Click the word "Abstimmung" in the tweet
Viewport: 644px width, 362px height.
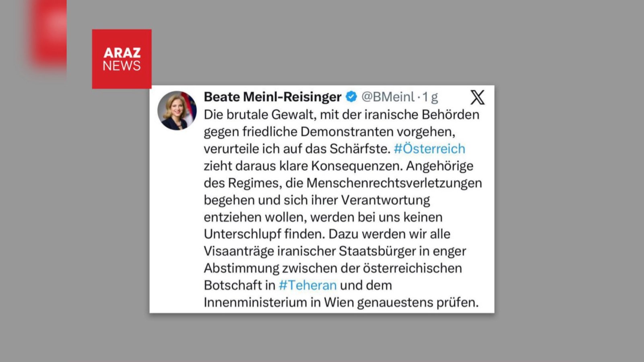tap(241, 268)
